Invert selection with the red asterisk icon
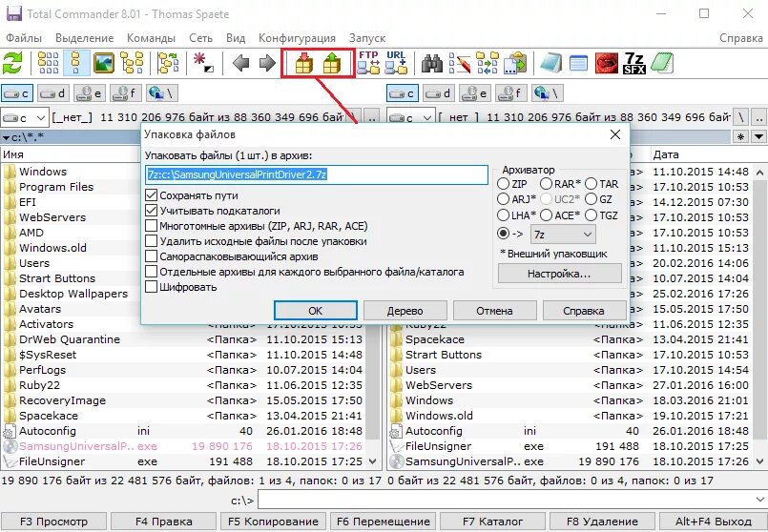The image size is (768, 532). (203, 63)
